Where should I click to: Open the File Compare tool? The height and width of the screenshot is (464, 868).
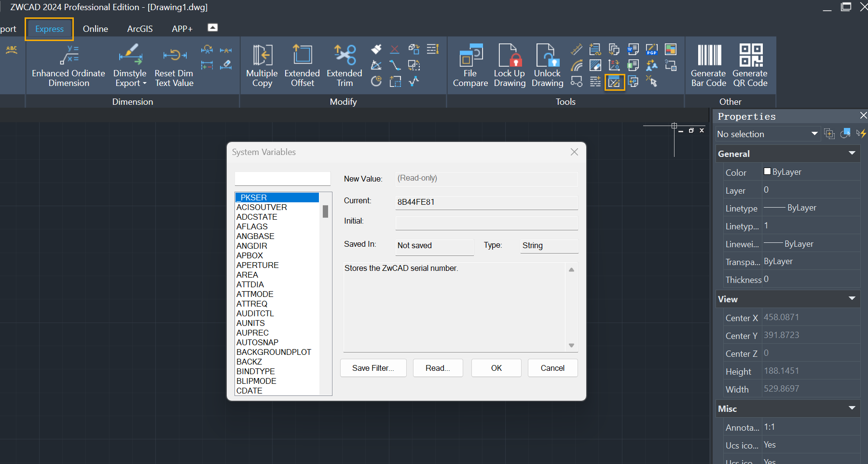tap(470, 66)
